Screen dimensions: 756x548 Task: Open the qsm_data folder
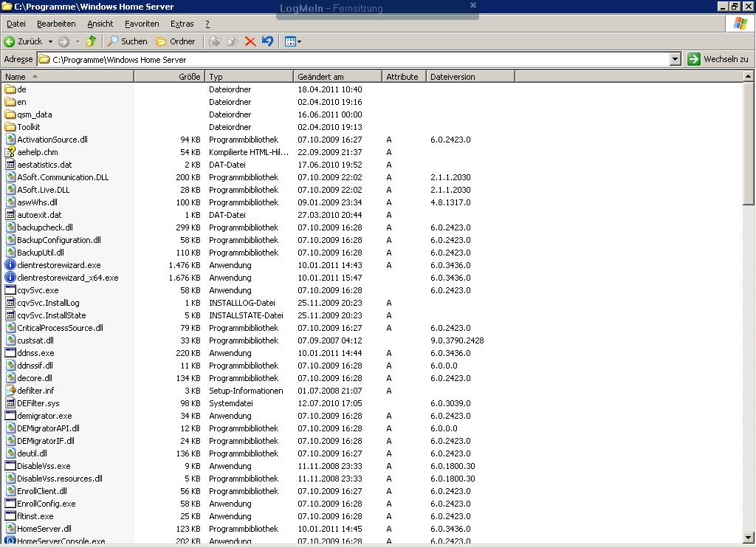[35, 114]
